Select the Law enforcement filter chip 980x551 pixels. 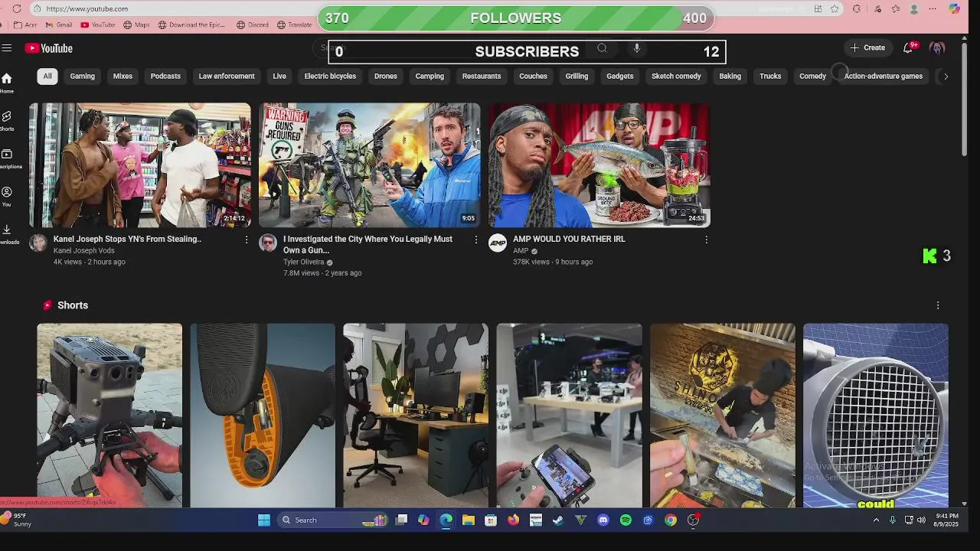pos(227,76)
